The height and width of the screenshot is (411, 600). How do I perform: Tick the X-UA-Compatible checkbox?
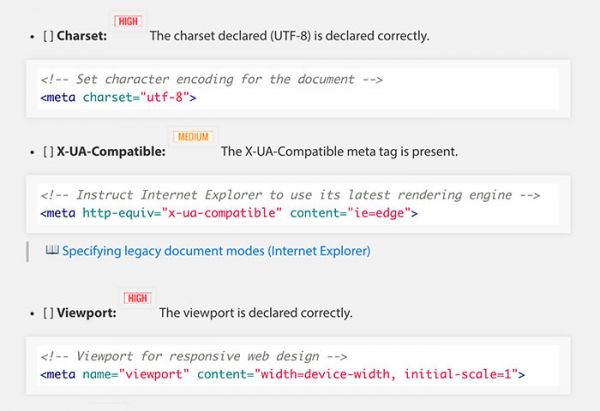click(x=49, y=152)
